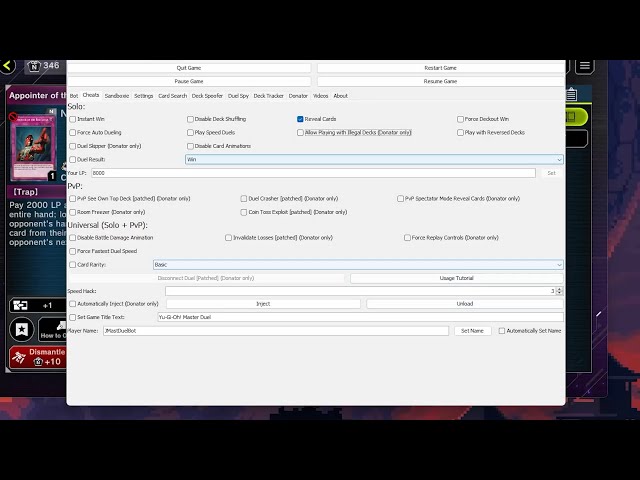Open the Duel Spy tab
Image resolution: width=640 pixels, height=480 pixels.
pyautogui.click(x=238, y=96)
